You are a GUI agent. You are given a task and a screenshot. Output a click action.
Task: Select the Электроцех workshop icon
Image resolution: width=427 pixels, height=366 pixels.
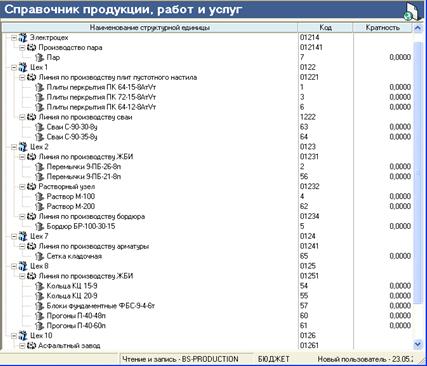click(x=23, y=38)
